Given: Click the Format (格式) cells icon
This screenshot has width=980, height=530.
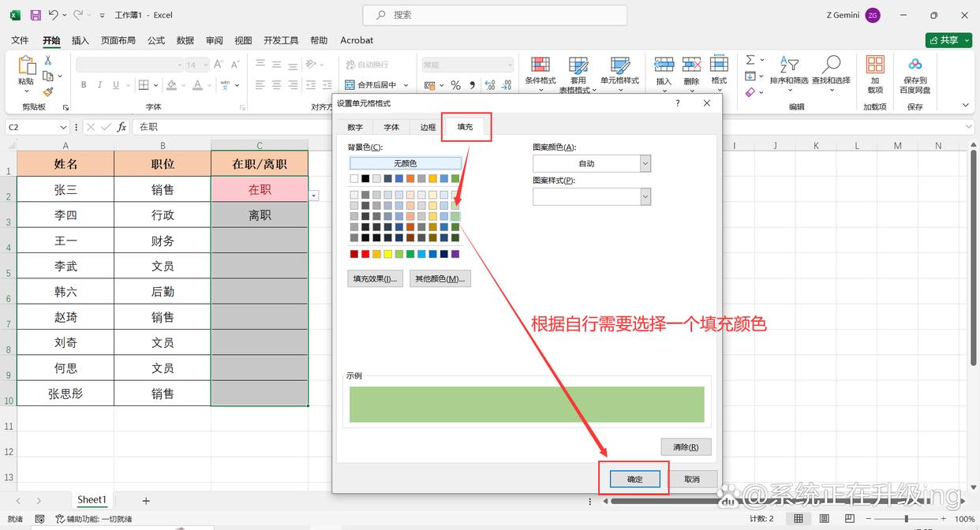Looking at the screenshot, I should tap(719, 65).
